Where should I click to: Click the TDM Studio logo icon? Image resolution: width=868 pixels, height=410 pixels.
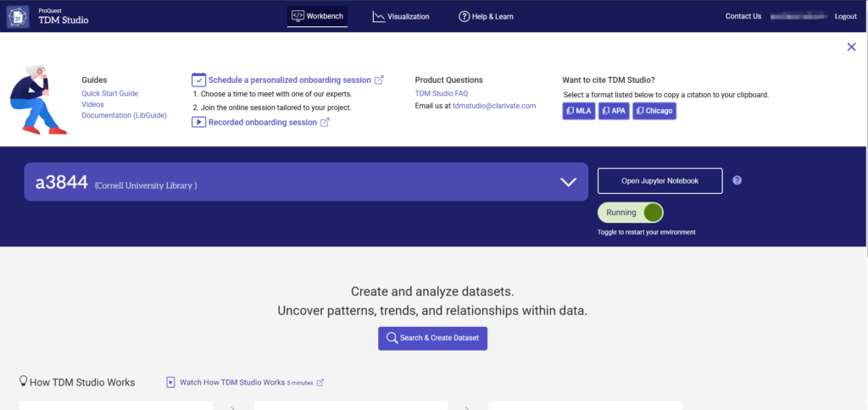18,16
